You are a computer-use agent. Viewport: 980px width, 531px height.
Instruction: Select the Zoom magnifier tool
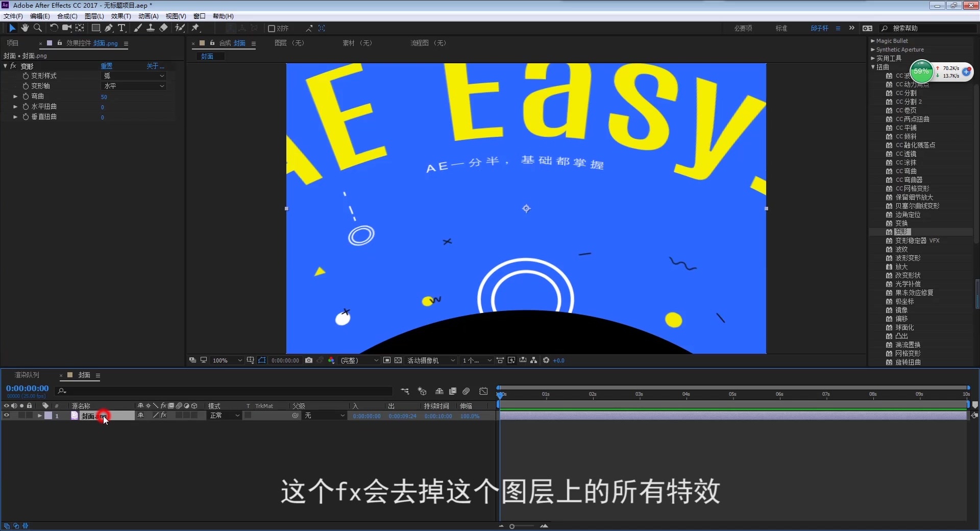[x=37, y=28]
